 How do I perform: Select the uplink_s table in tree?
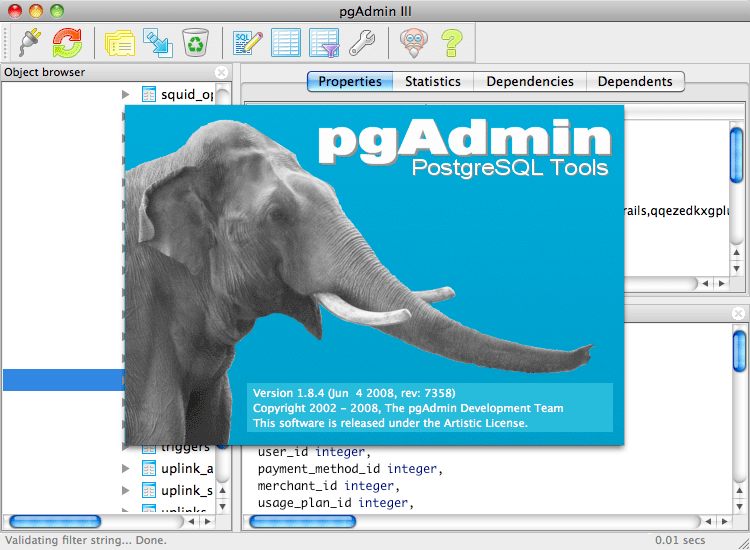pos(187,490)
